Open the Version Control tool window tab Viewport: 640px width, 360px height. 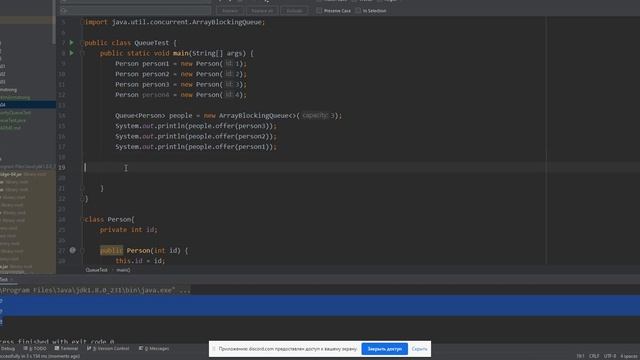click(108, 349)
